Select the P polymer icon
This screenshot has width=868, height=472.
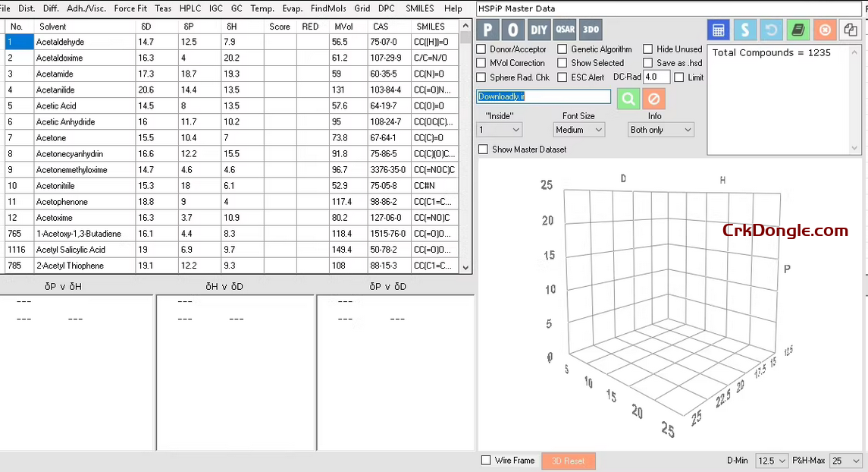coord(487,30)
